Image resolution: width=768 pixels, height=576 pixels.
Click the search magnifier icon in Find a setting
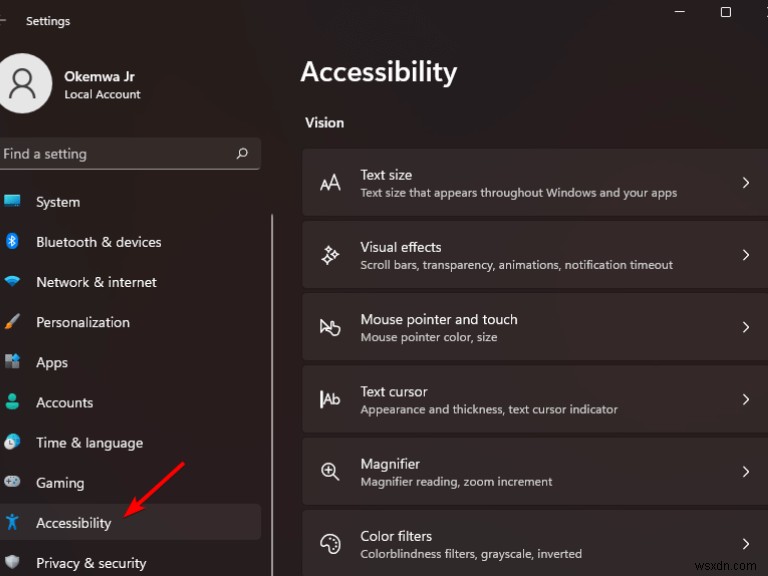pyautogui.click(x=242, y=153)
